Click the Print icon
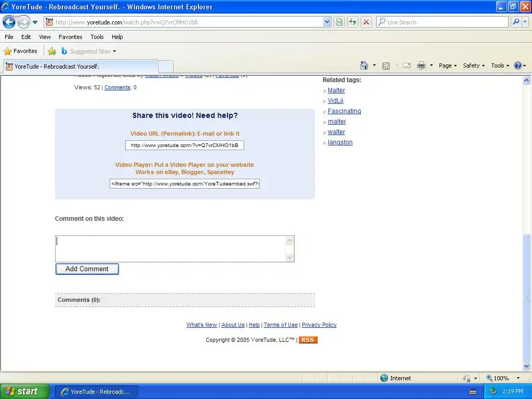The width and height of the screenshot is (532, 399). click(x=421, y=66)
